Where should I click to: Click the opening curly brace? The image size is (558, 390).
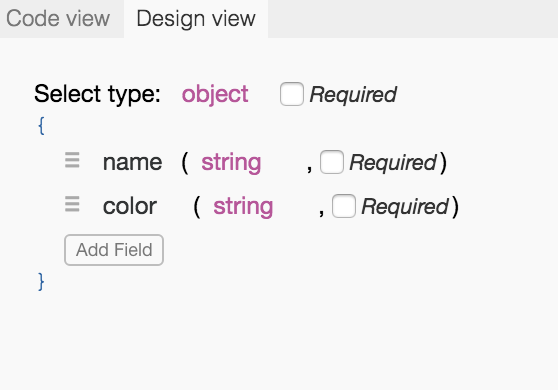click(41, 126)
